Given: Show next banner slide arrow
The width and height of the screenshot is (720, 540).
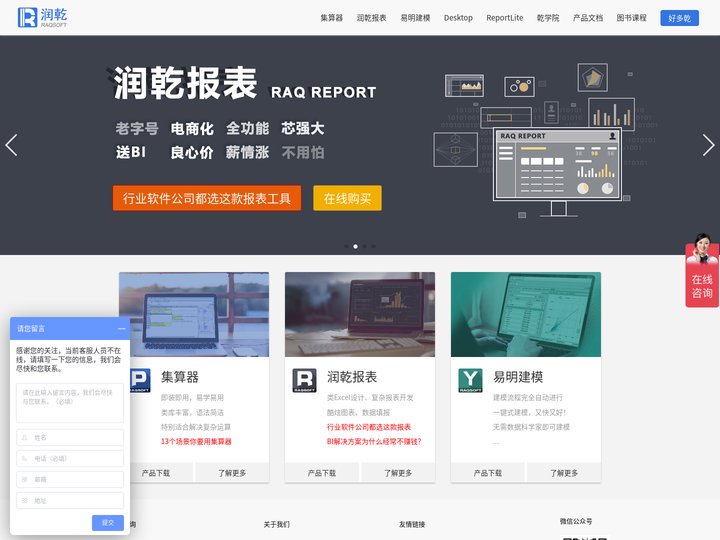Looking at the screenshot, I should (709, 145).
